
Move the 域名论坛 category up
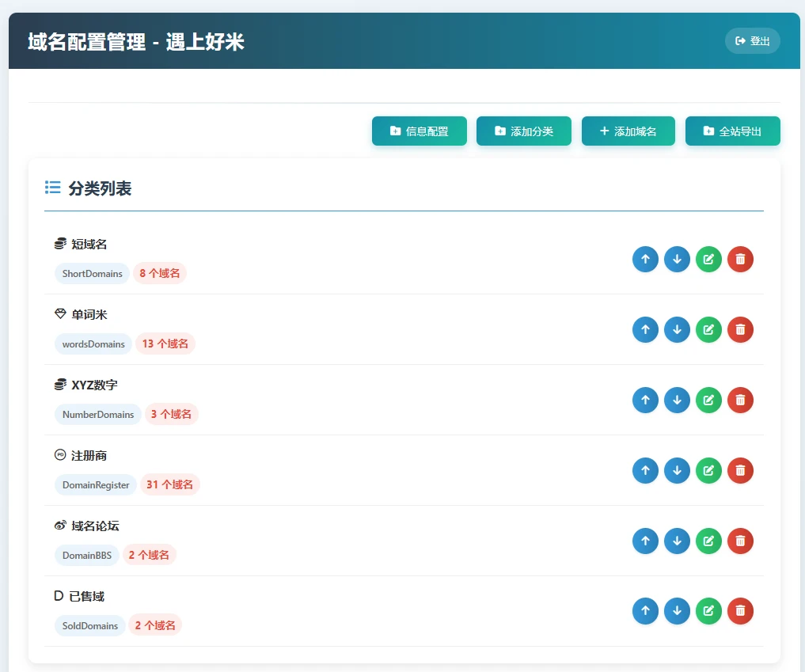[x=645, y=541]
